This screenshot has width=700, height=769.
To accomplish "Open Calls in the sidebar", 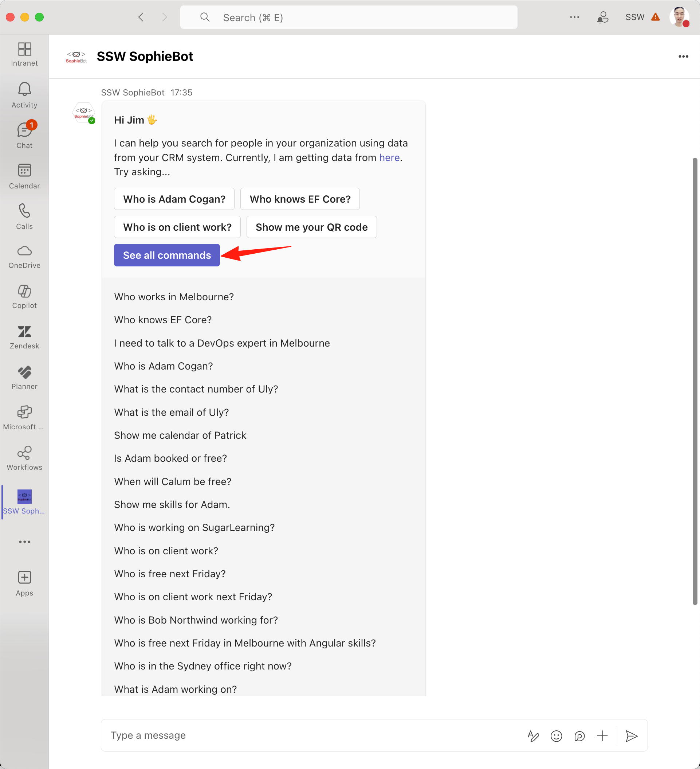I will coord(24,216).
